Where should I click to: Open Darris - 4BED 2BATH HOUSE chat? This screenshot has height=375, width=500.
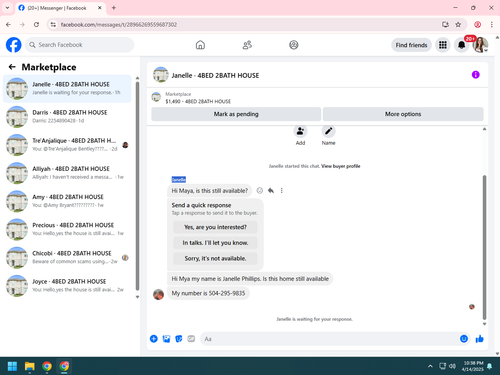tap(67, 117)
